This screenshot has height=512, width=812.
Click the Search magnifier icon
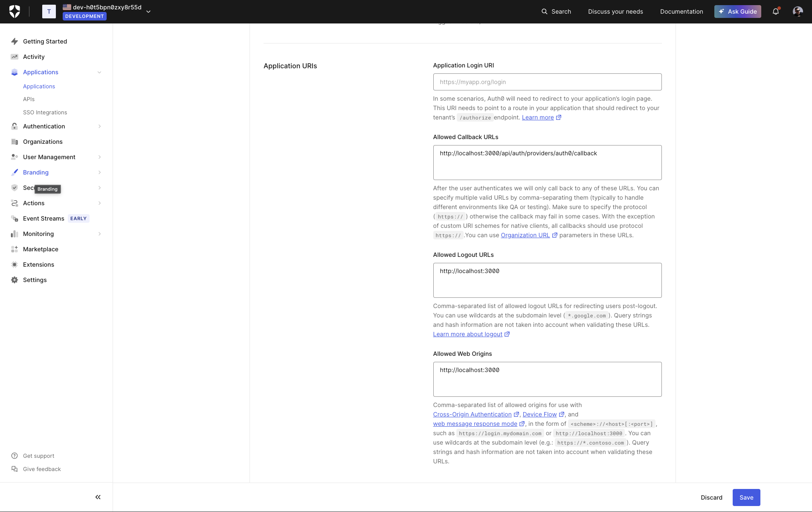(545, 12)
